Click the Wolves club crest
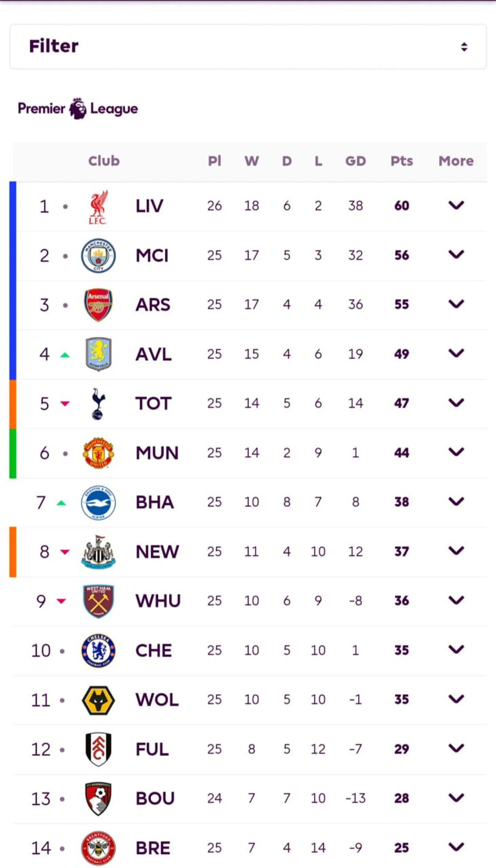Viewport: 496px width, 868px height. click(x=98, y=700)
